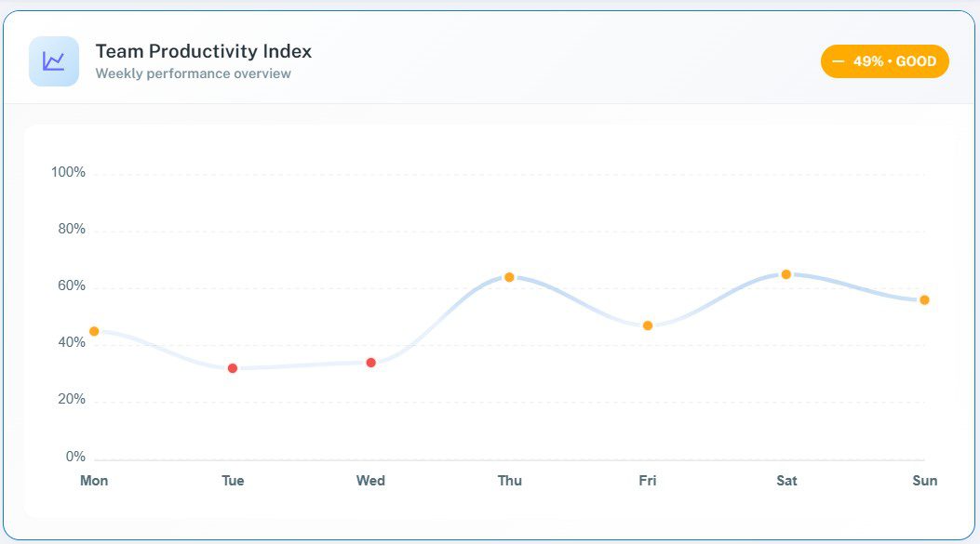Click the Thu x-axis label
Image resolution: width=980 pixels, height=544 pixels.
509,480
